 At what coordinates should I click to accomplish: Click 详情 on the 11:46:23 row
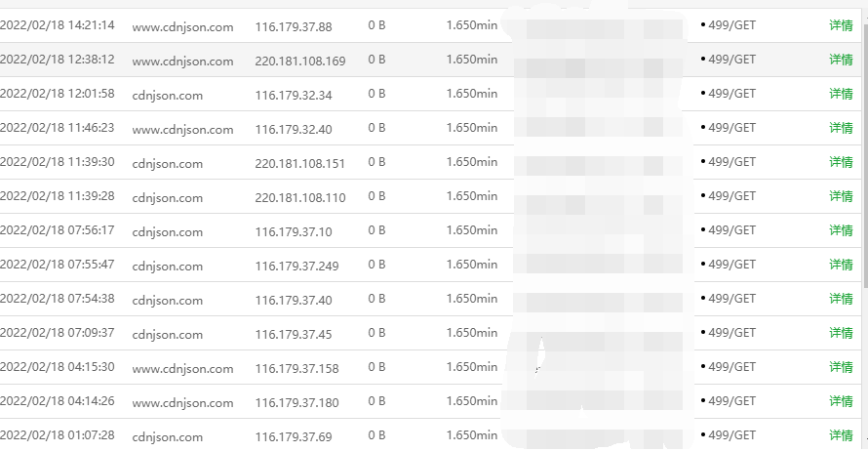click(x=841, y=129)
